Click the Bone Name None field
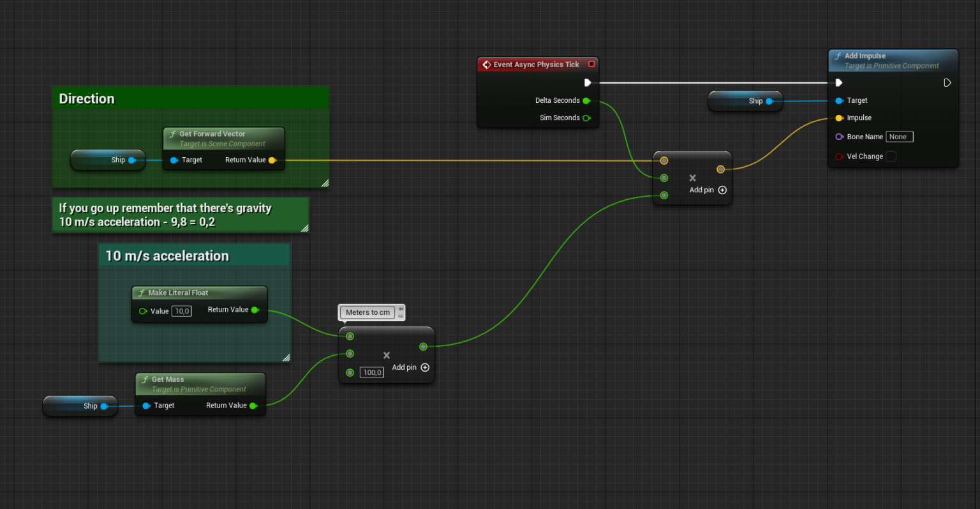The height and width of the screenshot is (509, 980). pyautogui.click(x=899, y=136)
